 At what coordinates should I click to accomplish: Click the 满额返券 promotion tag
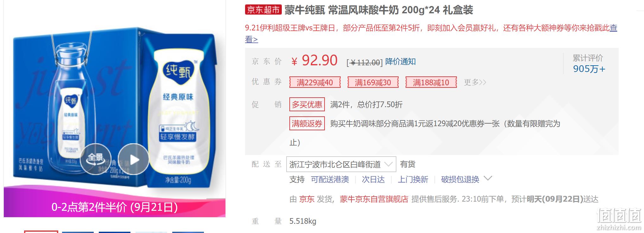pyautogui.click(x=307, y=123)
